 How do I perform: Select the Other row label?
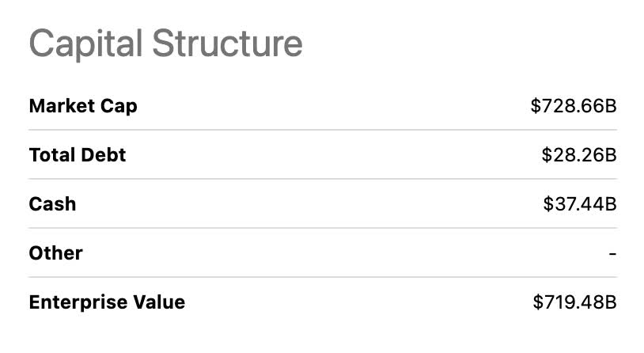(x=55, y=252)
